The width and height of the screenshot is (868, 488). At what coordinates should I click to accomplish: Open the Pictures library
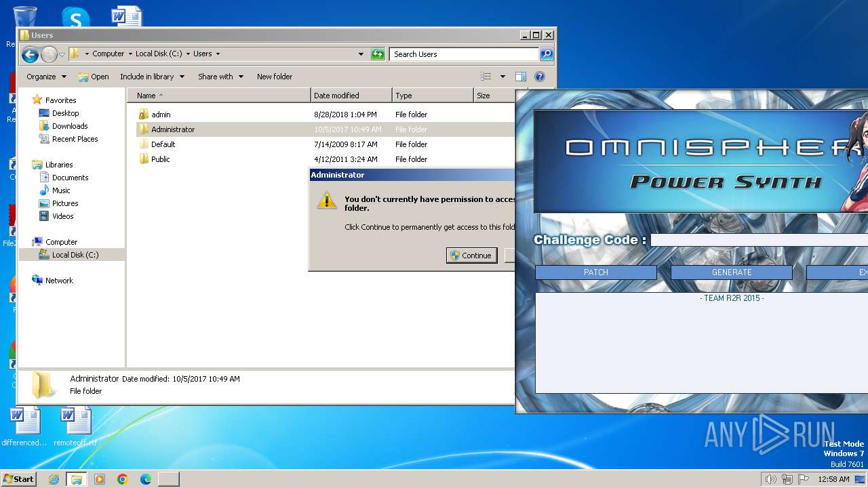pos(65,203)
